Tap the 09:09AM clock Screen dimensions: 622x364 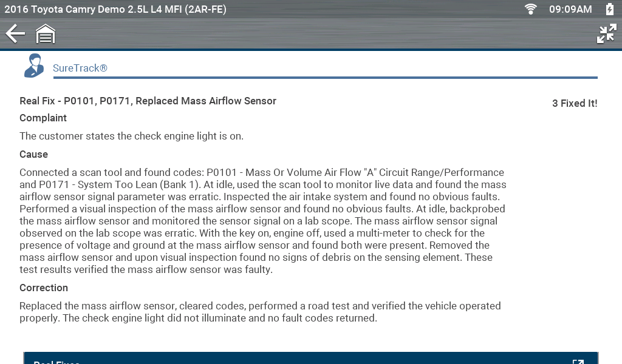click(x=570, y=9)
